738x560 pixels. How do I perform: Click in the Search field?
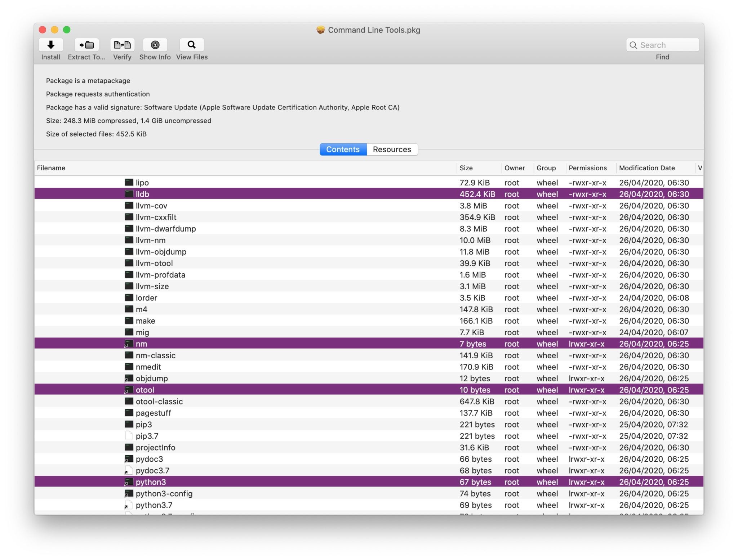667,45
